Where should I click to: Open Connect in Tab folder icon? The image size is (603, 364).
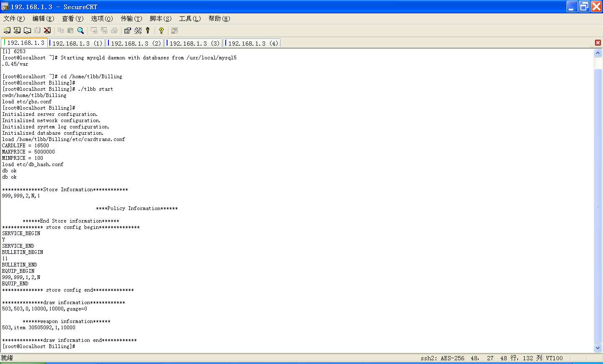[27, 31]
